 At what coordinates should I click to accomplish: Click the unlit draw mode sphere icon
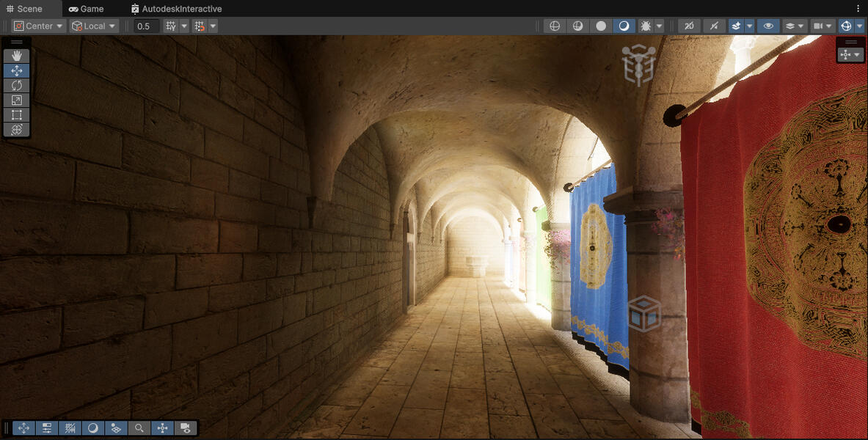click(601, 26)
